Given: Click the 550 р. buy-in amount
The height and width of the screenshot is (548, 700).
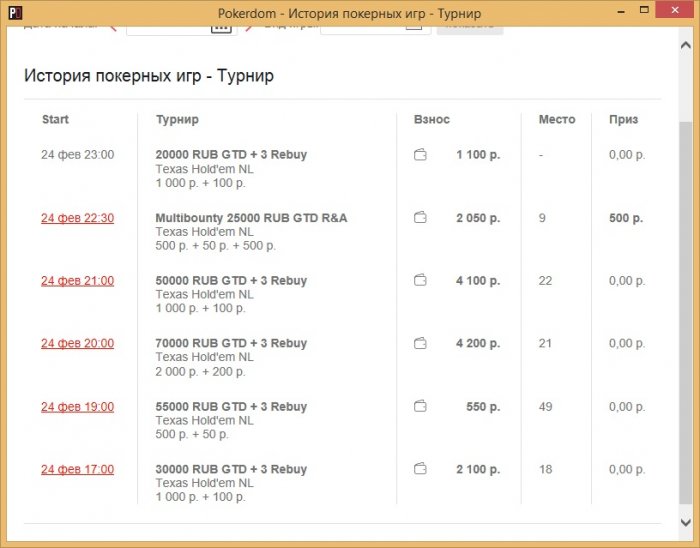Looking at the screenshot, I should 483,407.
